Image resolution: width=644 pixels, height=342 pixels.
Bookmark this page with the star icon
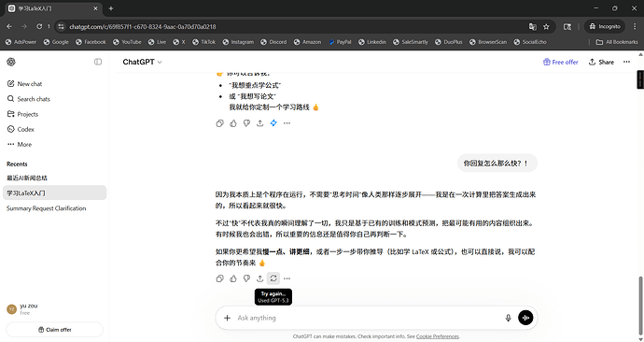point(546,27)
